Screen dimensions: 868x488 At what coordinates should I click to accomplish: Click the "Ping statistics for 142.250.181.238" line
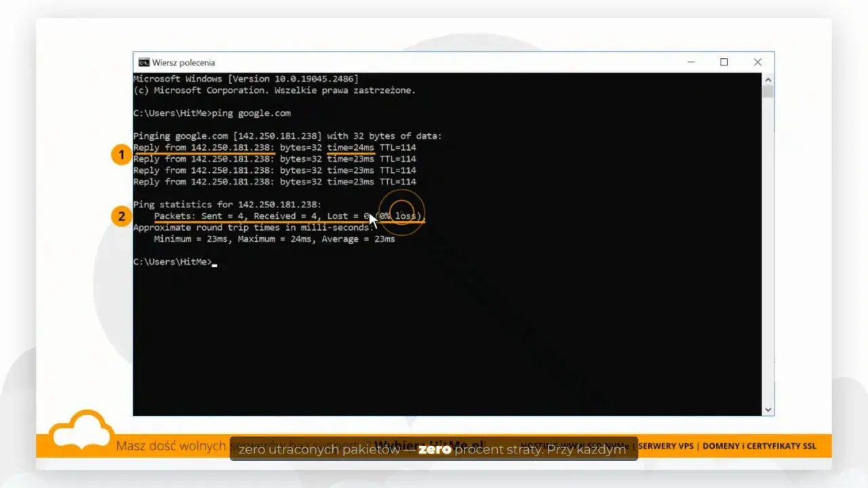(228, 205)
